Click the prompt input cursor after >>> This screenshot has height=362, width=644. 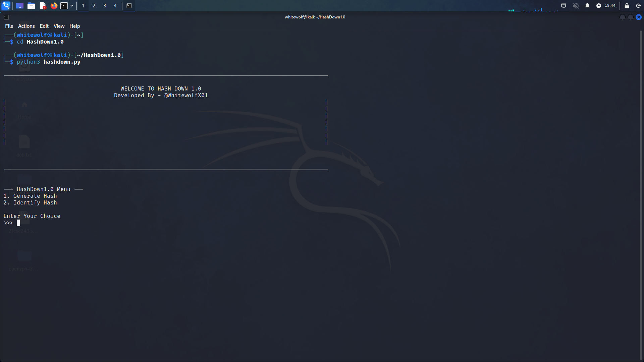coord(18,223)
